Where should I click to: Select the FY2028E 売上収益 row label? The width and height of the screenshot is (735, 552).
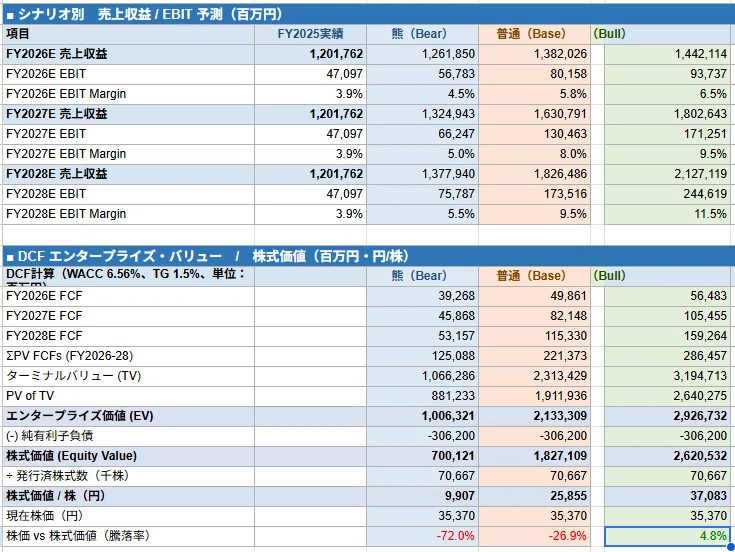57,174
